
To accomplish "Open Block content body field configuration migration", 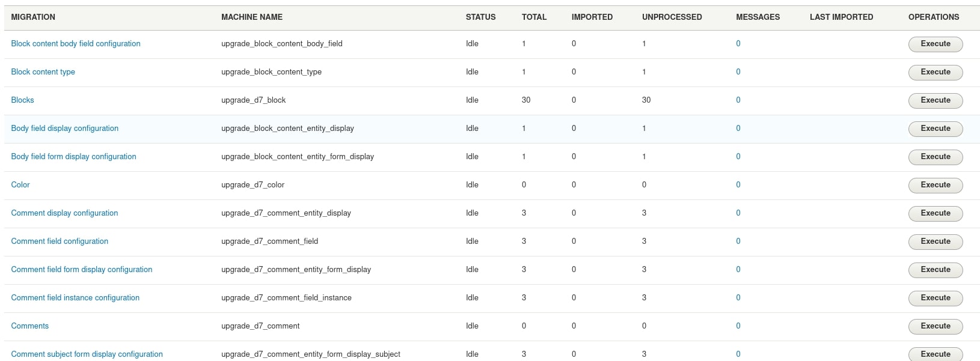I will [x=76, y=44].
